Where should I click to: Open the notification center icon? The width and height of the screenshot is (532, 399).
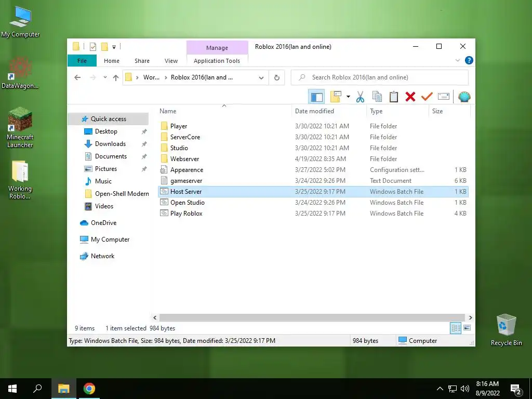pos(516,389)
